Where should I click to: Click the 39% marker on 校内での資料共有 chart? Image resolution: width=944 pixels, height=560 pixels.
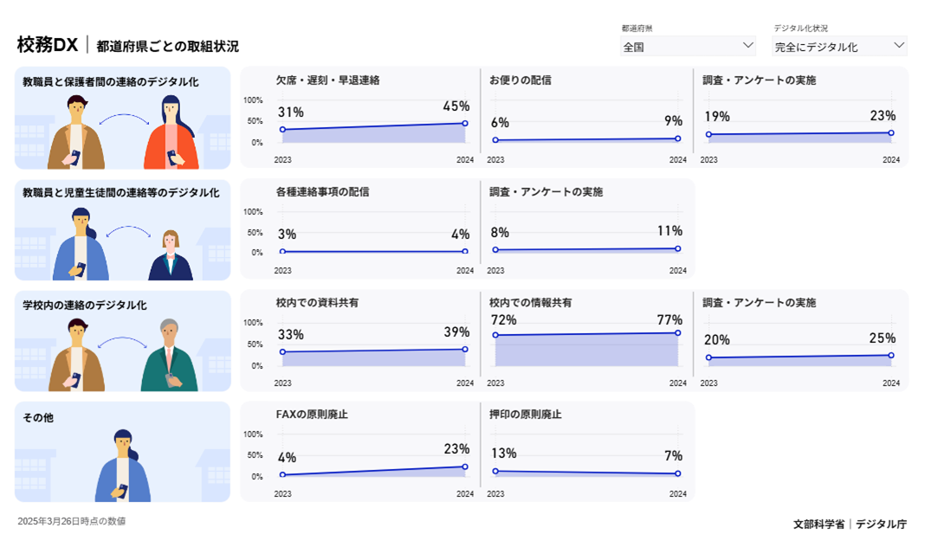point(464,348)
